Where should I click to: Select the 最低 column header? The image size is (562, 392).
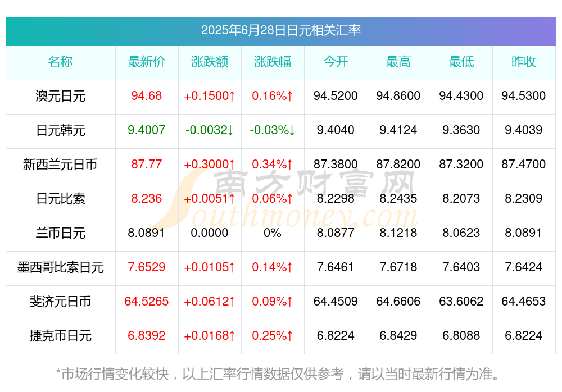tap(461, 62)
